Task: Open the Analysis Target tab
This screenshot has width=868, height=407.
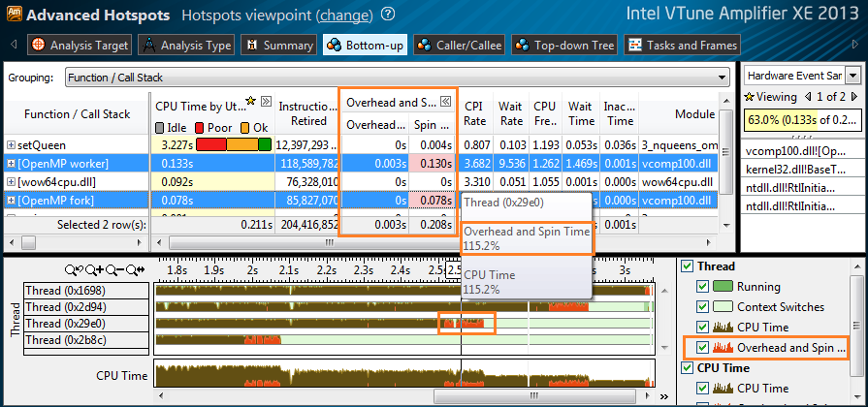Action: pyautogui.click(x=80, y=46)
